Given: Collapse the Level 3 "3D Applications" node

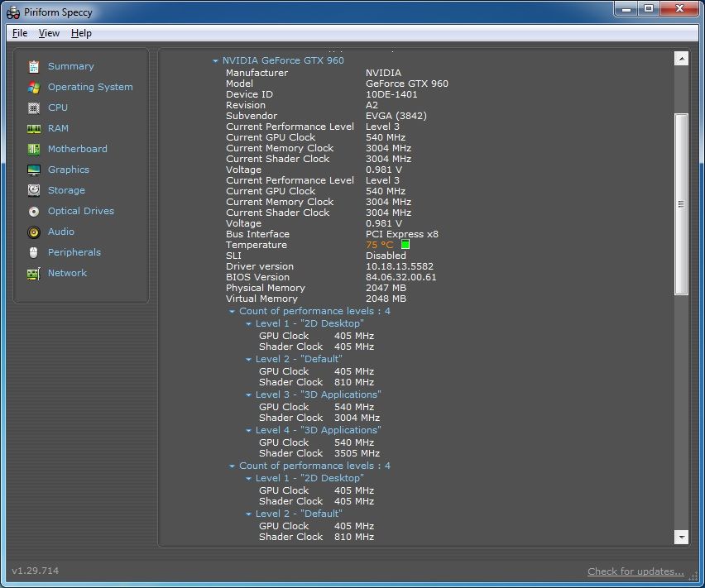Looking at the screenshot, I should click(248, 394).
